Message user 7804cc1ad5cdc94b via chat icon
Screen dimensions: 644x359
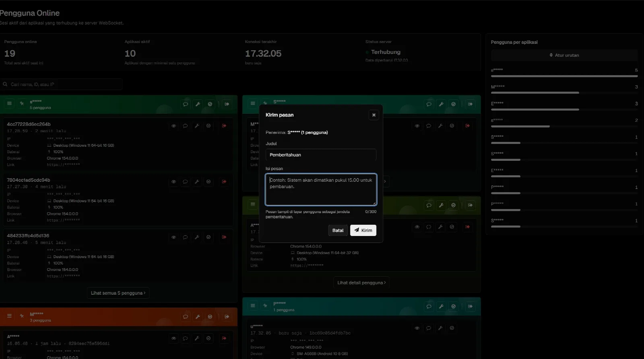tap(185, 182)
